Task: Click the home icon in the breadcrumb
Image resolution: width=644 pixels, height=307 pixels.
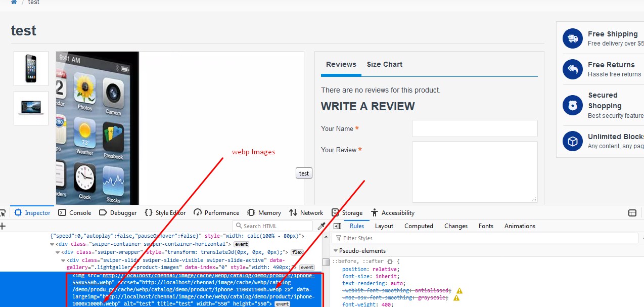Action: [x=14, y=2]
